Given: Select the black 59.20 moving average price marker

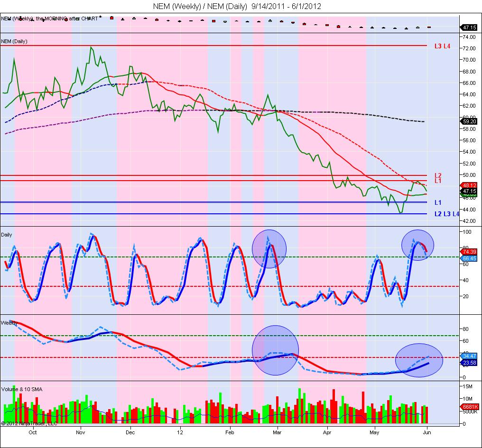Looking at the screenshot, I should (469, 121).
